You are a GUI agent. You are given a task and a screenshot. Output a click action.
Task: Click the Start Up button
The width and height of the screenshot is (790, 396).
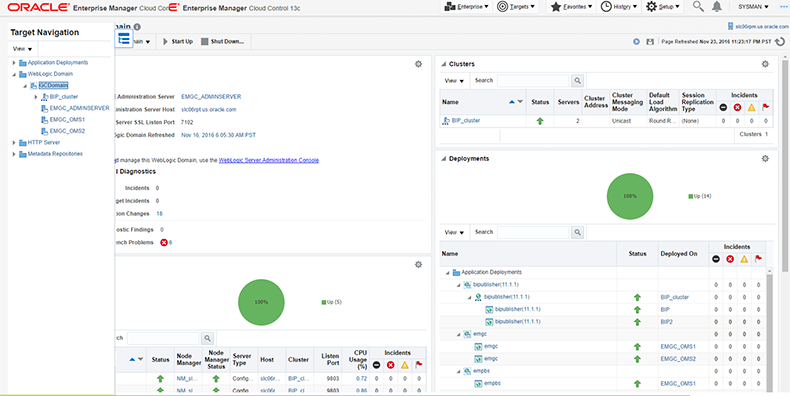(x=178, y=42)
